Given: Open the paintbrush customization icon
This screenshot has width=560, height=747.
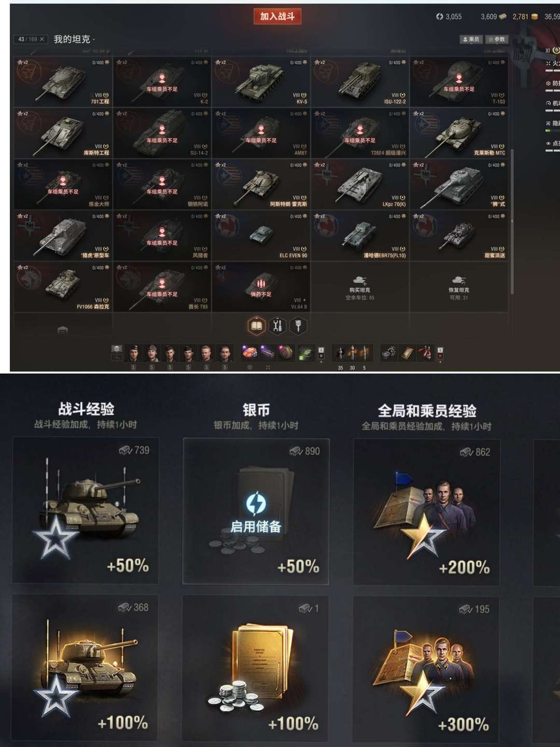Looking at the screenshot, I should [x=298, y=326].
